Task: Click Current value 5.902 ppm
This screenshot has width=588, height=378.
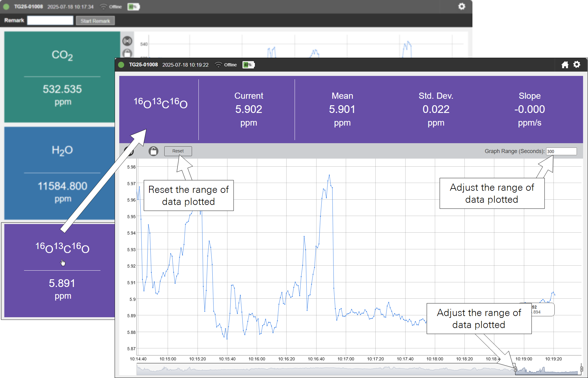Action: [x=249, y=109]
